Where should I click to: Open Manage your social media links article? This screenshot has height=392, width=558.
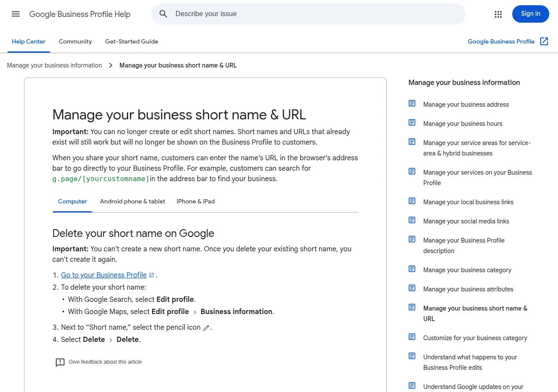click(466, 221)
